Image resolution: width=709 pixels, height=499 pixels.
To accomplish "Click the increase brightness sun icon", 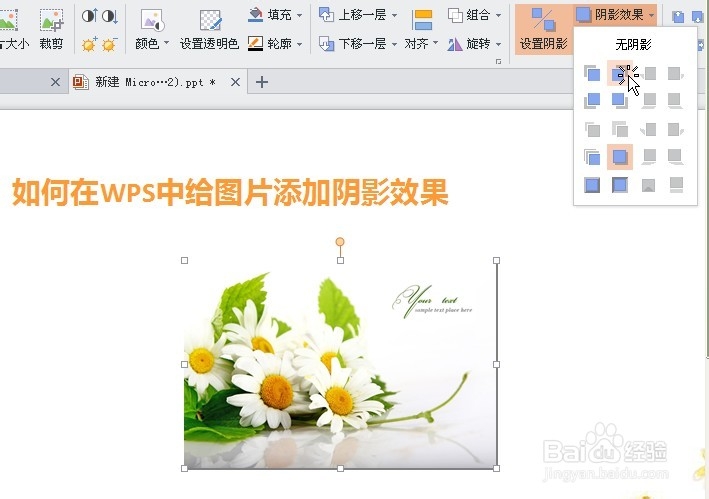I will pos(89,44).
